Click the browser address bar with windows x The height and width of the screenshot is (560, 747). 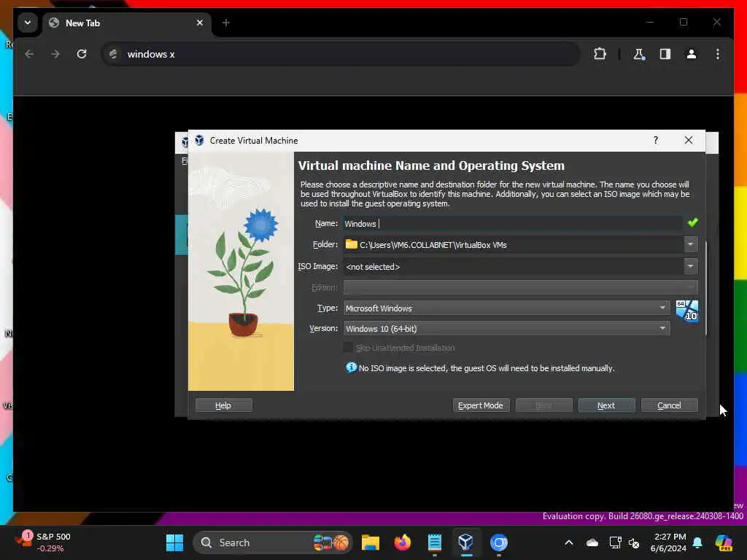(x=341, y=54)
